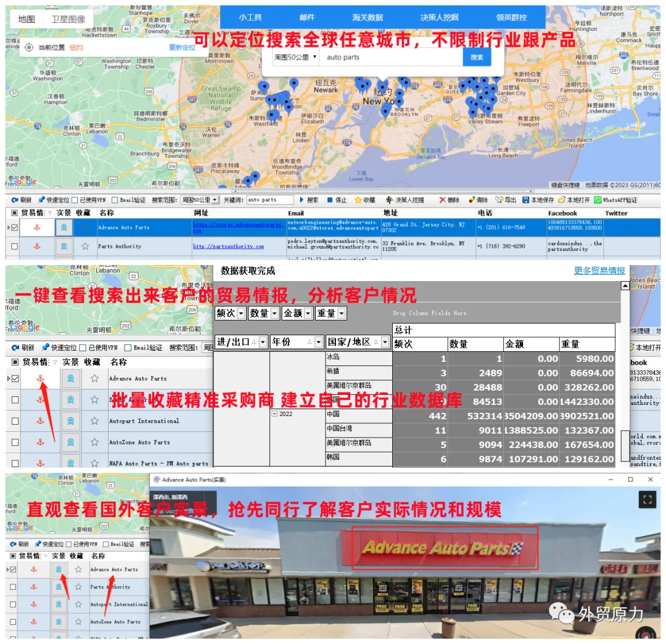
Task: Open the 频次 field dropdown
Action: tap(241, 313)
